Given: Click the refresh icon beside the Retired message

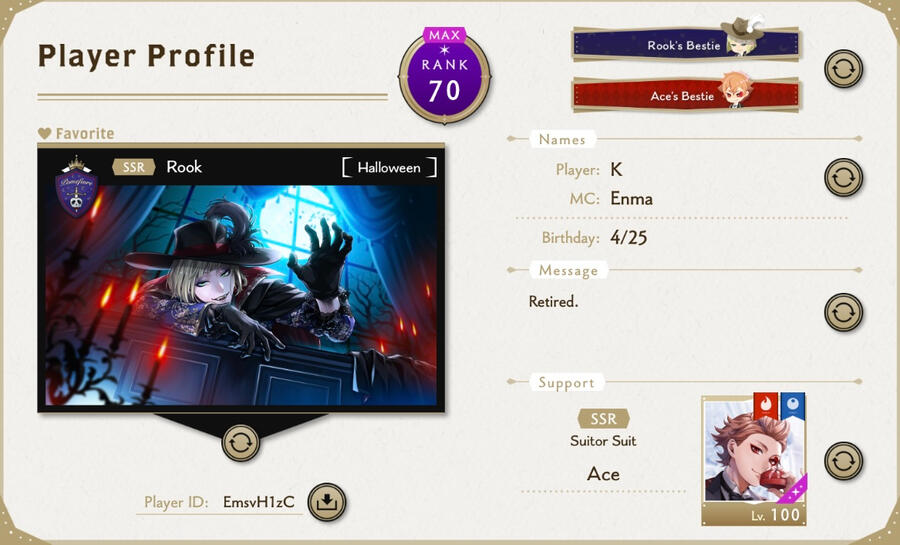Looking at the screenshot, I should (x=843, y=312).
